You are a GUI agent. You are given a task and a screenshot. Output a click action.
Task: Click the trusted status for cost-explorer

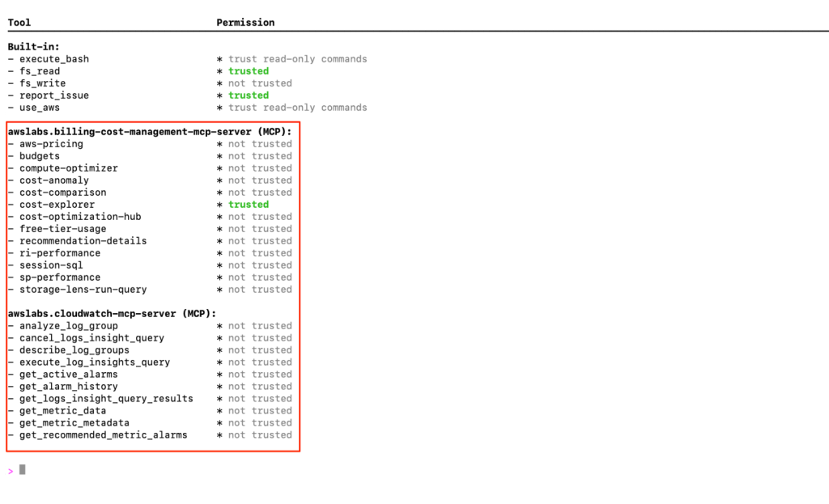tap(249, 205)
